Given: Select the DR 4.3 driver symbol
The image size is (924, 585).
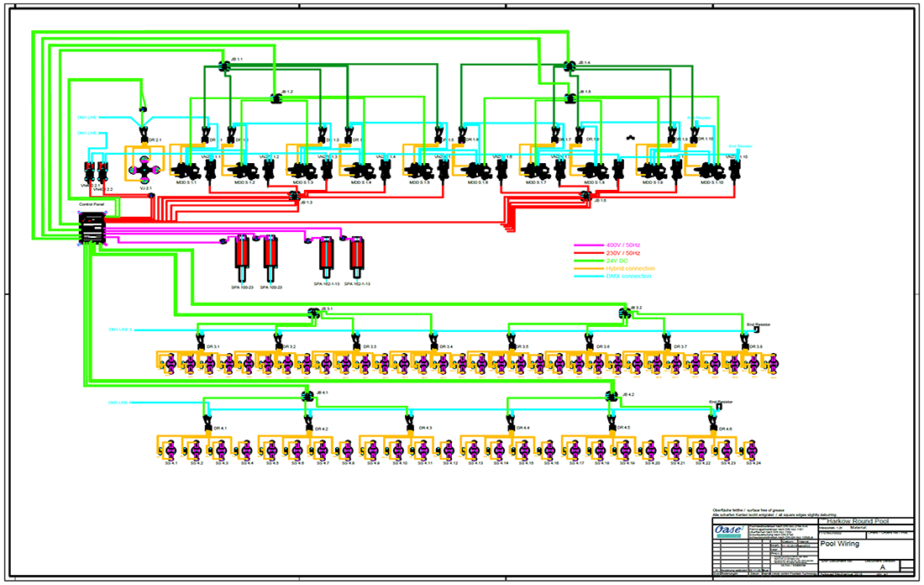Looking at the screenshot, I should click(x=410, y=427).
